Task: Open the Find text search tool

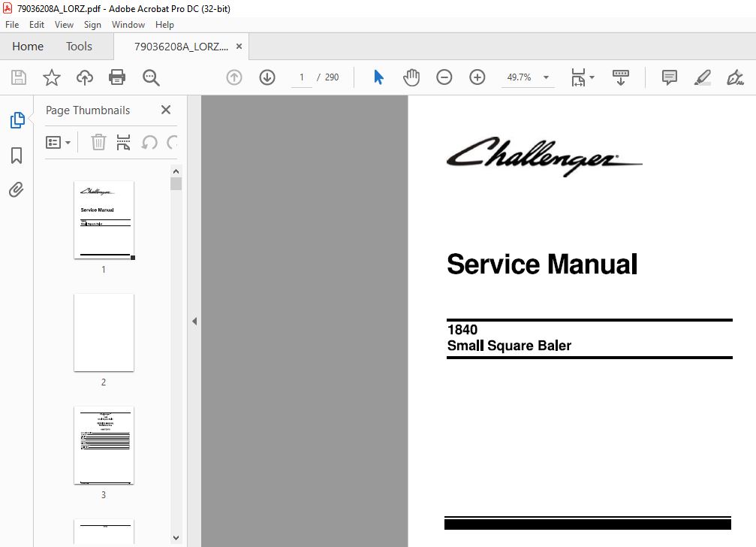Action: tap(151, 77)
